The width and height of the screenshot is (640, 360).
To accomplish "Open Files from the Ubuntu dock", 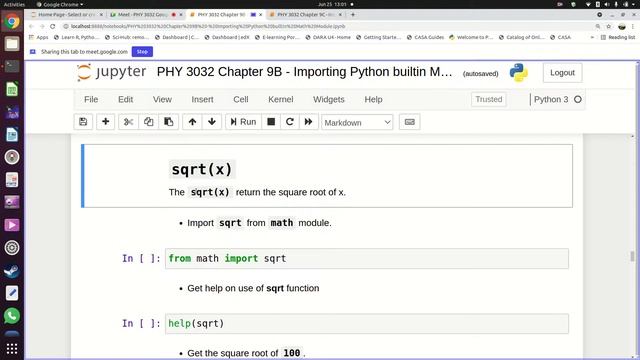I will point(12,44).
